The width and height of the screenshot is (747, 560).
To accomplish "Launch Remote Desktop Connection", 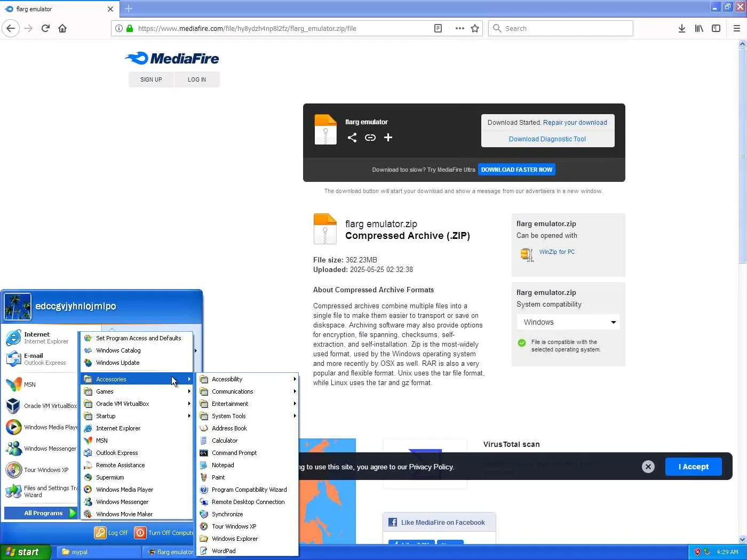I will coord(247,502).
